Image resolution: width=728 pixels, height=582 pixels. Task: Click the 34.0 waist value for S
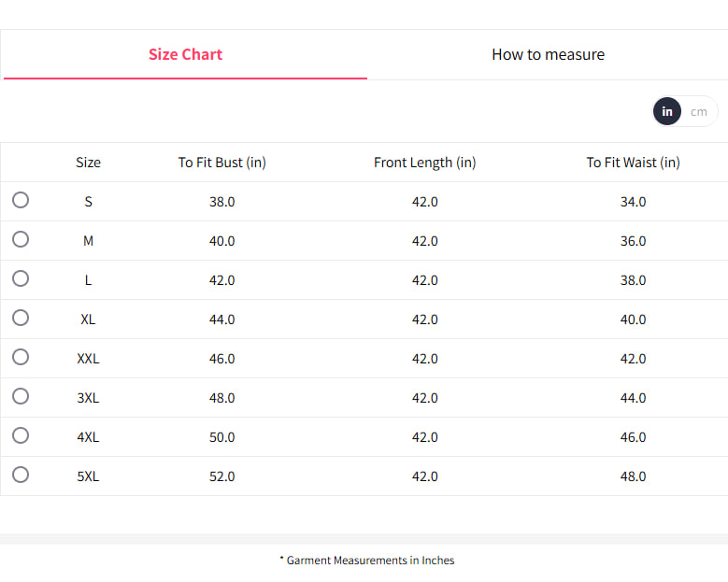633,202
